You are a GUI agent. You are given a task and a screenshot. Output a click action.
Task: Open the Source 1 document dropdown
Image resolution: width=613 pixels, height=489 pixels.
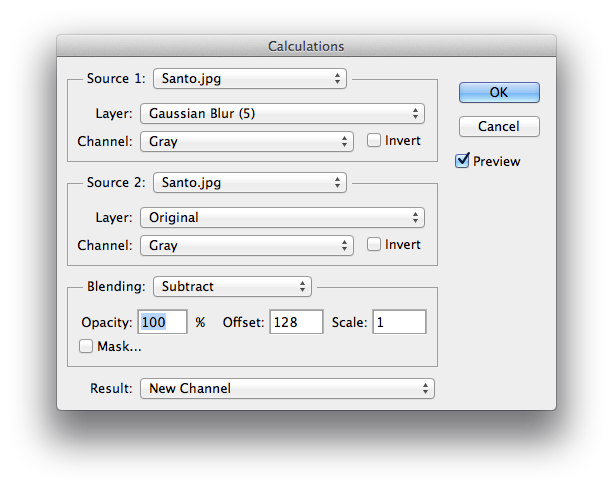click(x=248, y=78)
